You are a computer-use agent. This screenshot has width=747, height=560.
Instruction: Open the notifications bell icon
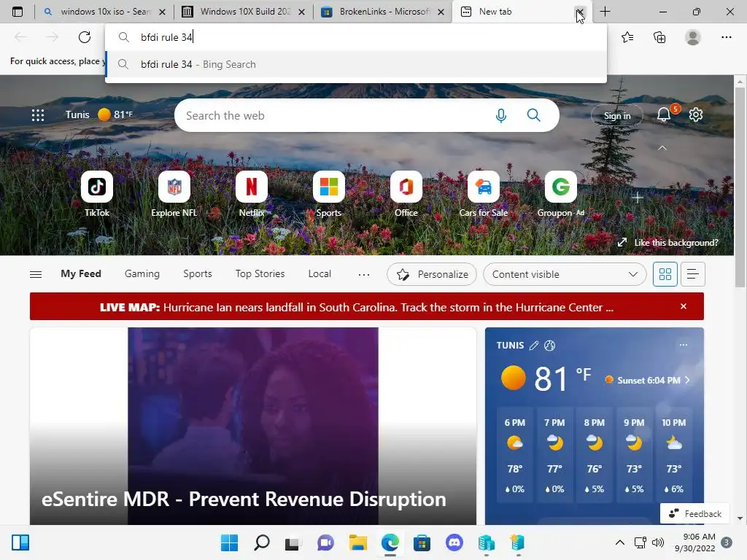pos(664,114)
